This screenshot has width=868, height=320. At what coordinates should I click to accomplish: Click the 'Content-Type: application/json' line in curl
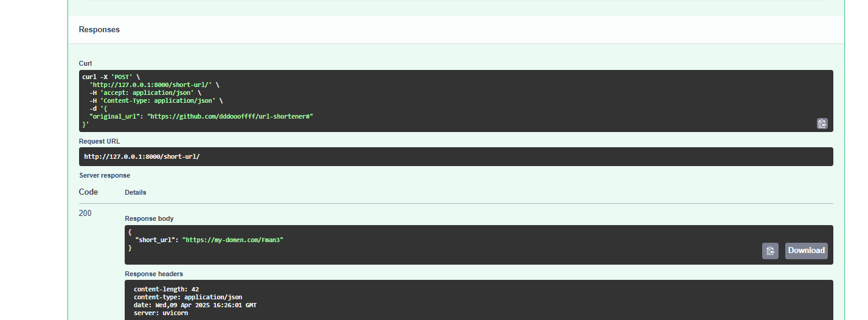pos(156,100)
